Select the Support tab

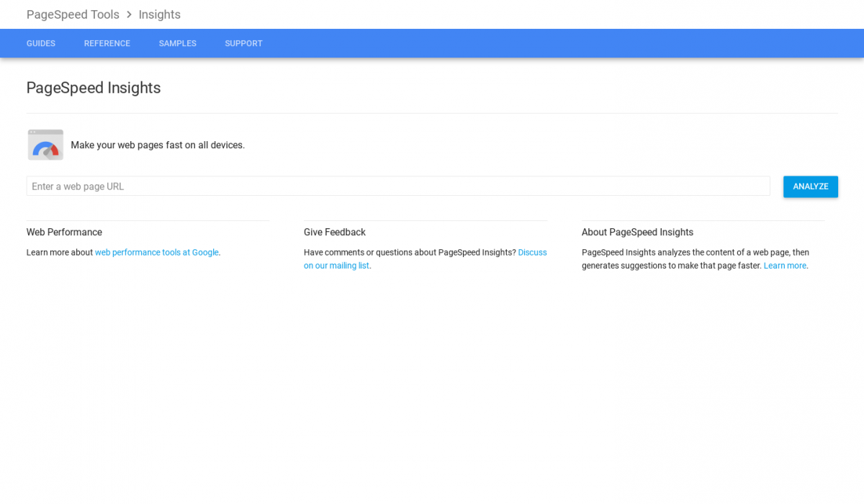pyautogui.click(x=243, y=43)
